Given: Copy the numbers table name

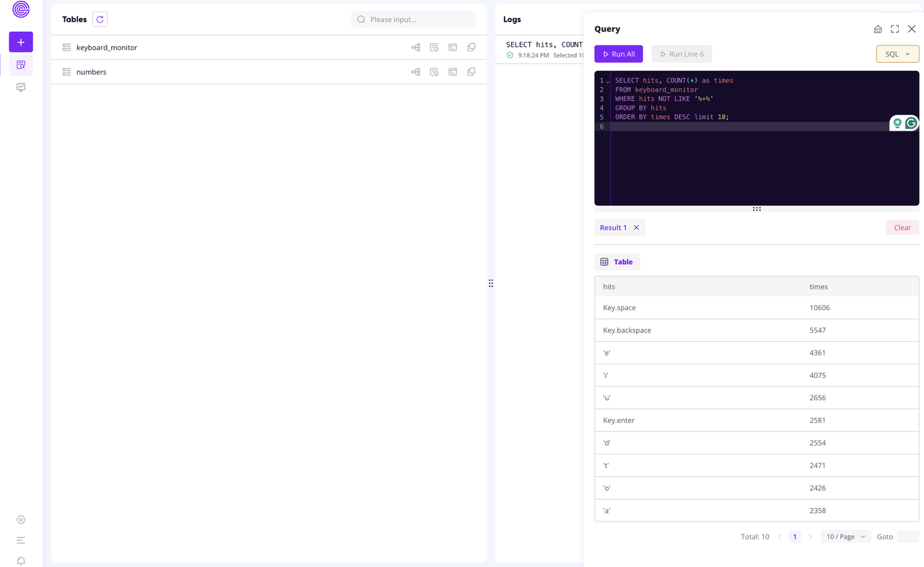Looking at the screenshot, I should [471, 71].
